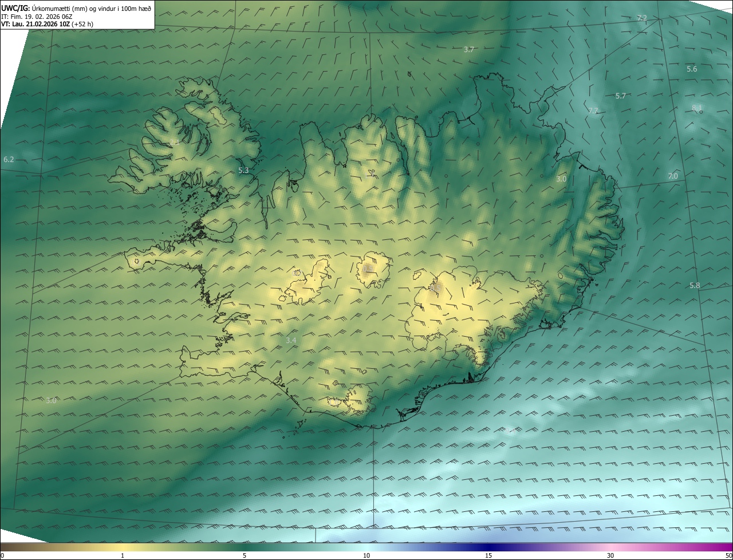Click the 3.4 value label in southwest Iceland
733x560 pixels.
click(291, 341)
